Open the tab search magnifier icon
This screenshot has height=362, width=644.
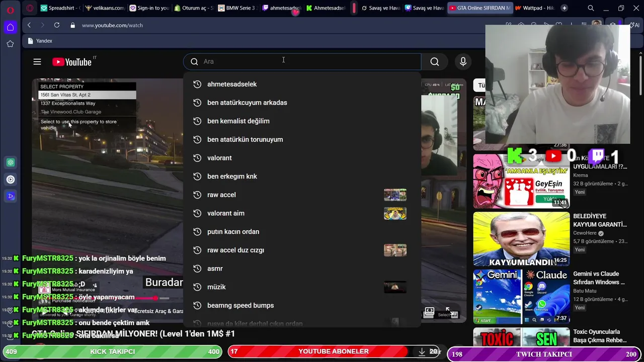pyautogui.click(x=591, y=8)
